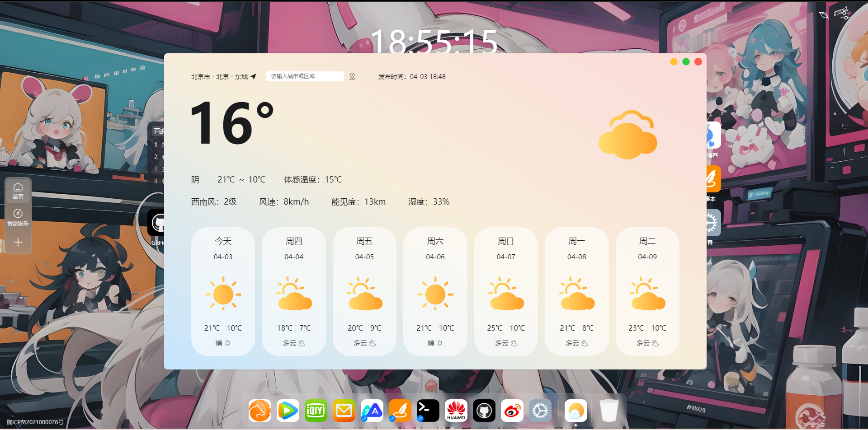Click the location pin icon beside search box
Image resolution: width=868 pixels, height=430 pixels.
point(352,77)
